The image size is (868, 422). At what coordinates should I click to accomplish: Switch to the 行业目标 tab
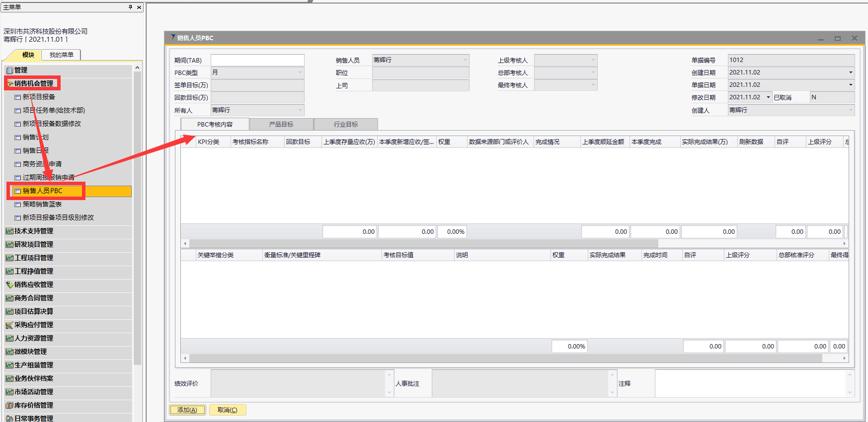click(x=346, y=124)
